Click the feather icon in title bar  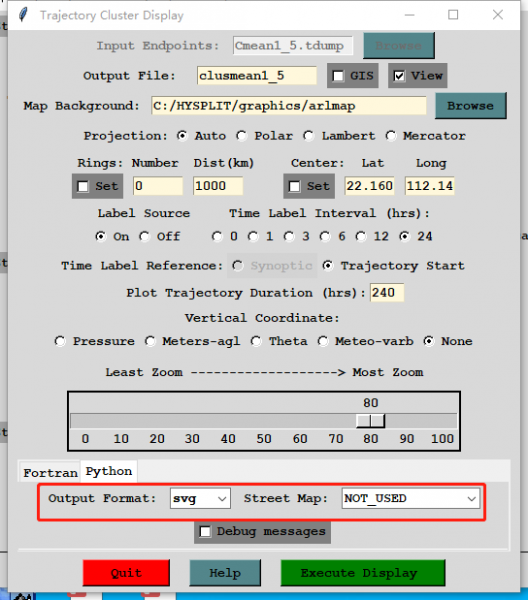23,15
